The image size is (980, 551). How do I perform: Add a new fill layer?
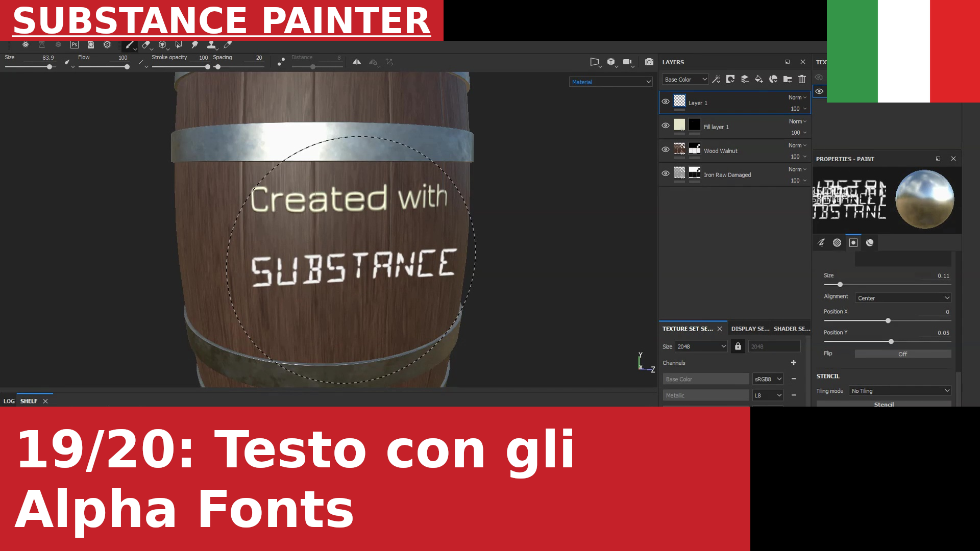pos(759,79)
